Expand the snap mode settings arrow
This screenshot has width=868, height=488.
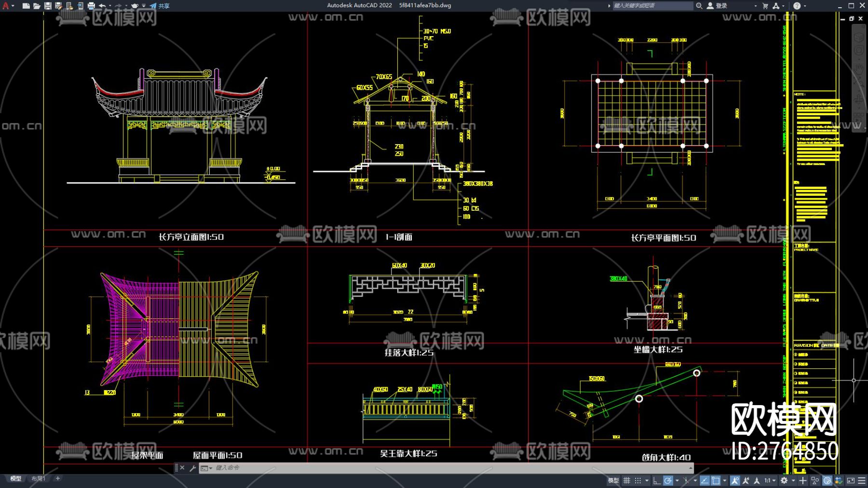[647, 480]
